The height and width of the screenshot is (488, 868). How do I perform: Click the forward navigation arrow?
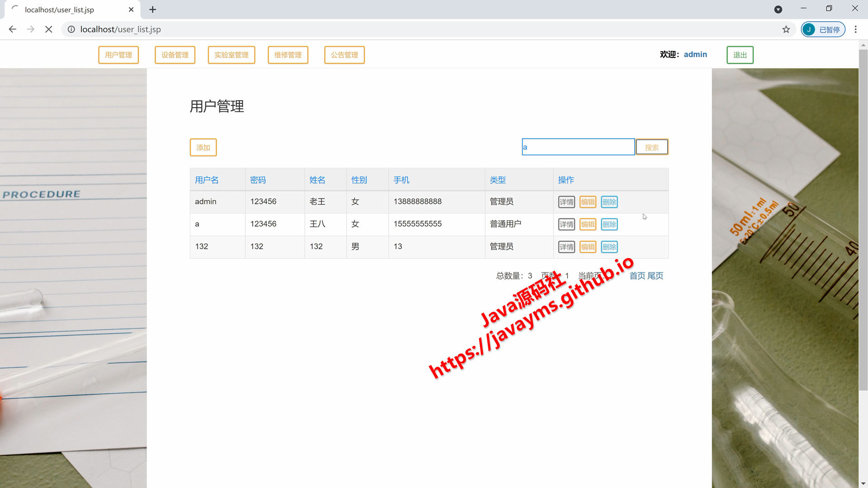click(x=31, y=29)
